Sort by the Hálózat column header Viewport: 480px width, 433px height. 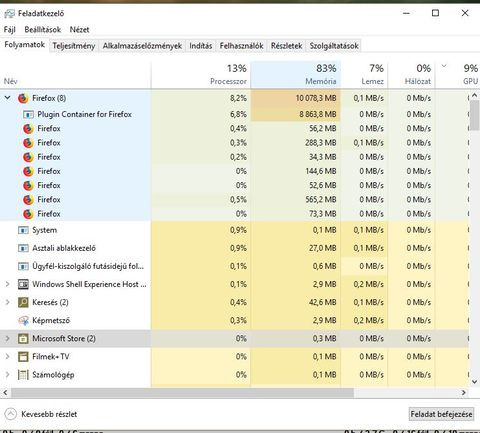tap(411, 75)
